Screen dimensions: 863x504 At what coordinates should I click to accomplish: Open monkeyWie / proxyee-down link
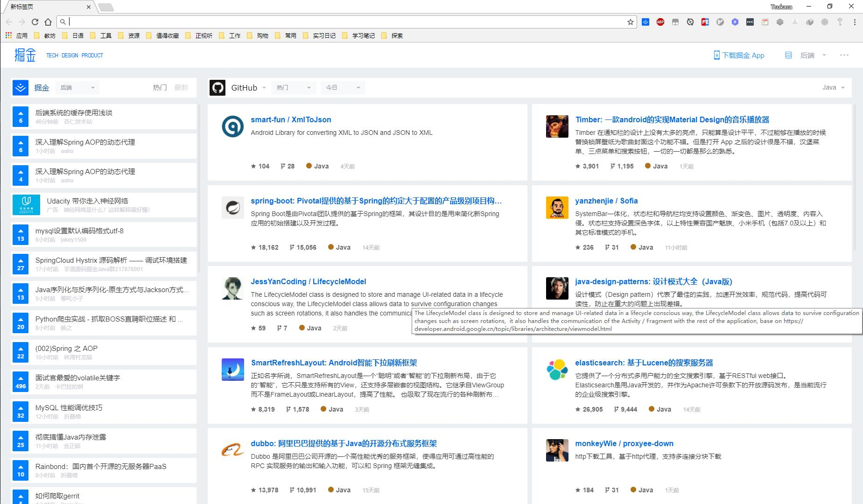pyautogui.click(x=624, y=443)
